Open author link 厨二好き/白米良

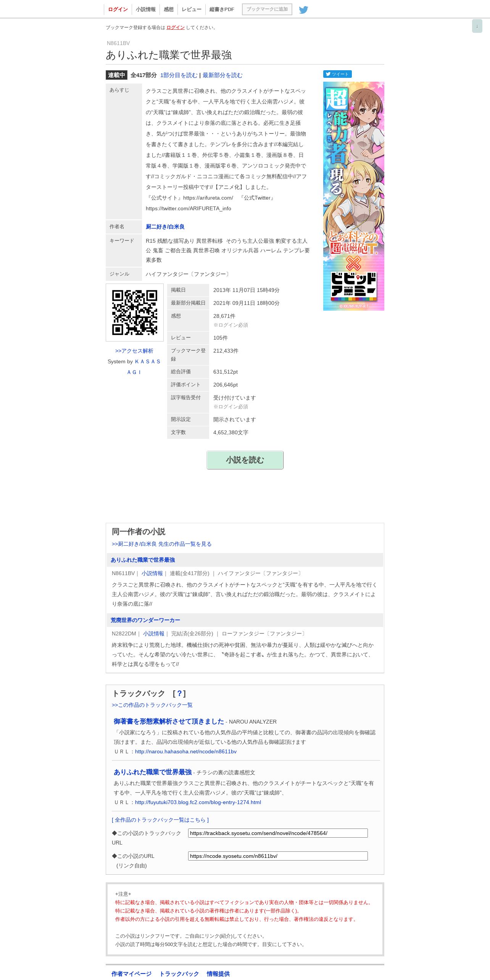165,227
